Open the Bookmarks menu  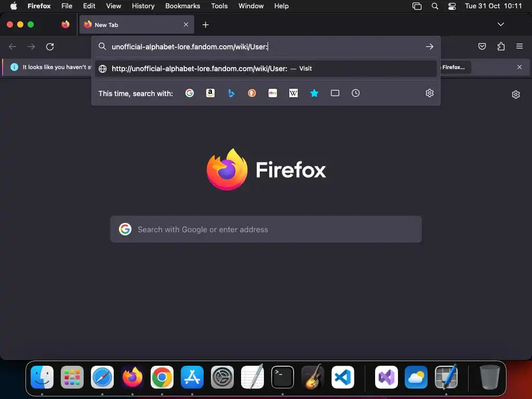coord(182,6)
